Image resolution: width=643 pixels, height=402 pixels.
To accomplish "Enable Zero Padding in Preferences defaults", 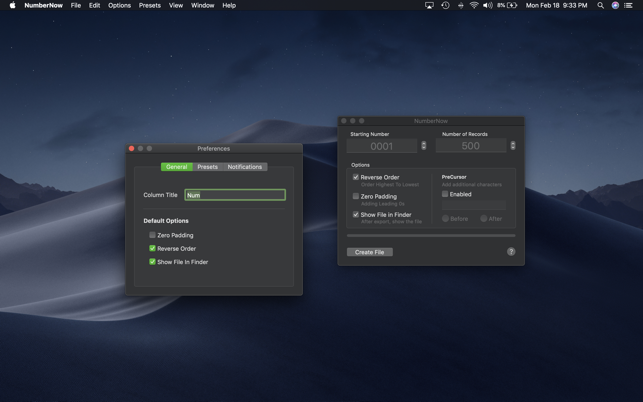I will 152,235.
